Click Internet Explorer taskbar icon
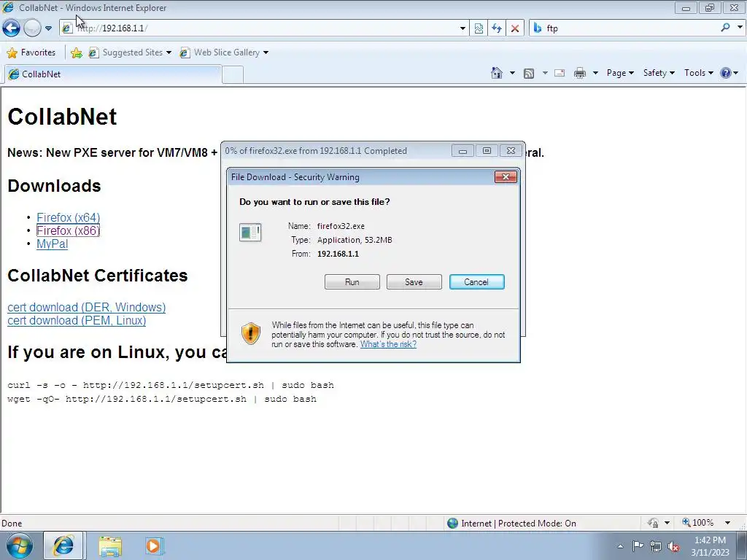The width and height of the screenshot is (747, 560). (63, 545)
